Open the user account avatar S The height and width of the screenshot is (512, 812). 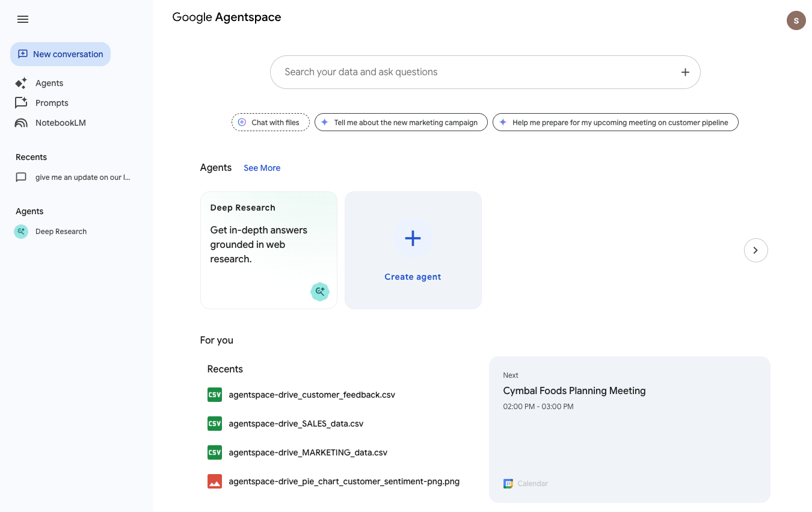(x=796, y=20)
